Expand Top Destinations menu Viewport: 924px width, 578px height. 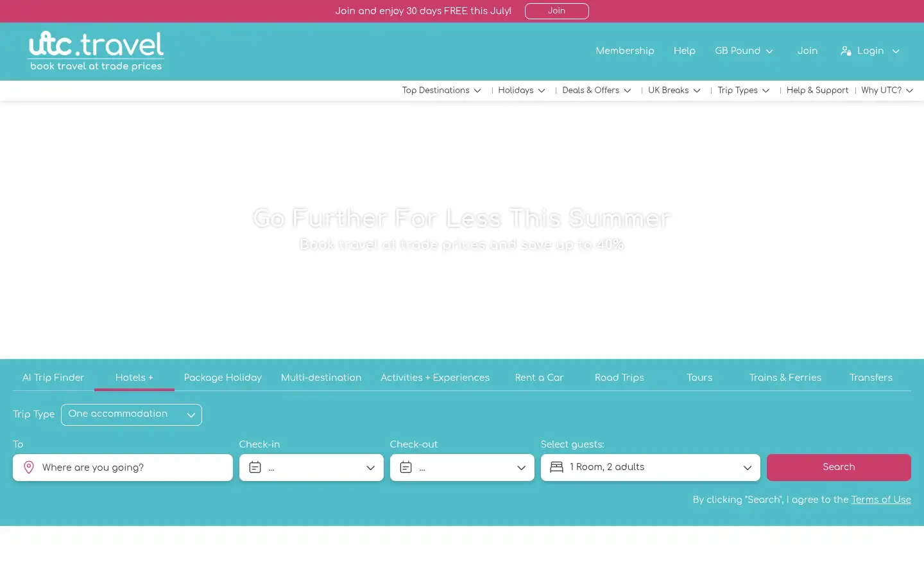[441, 91]
